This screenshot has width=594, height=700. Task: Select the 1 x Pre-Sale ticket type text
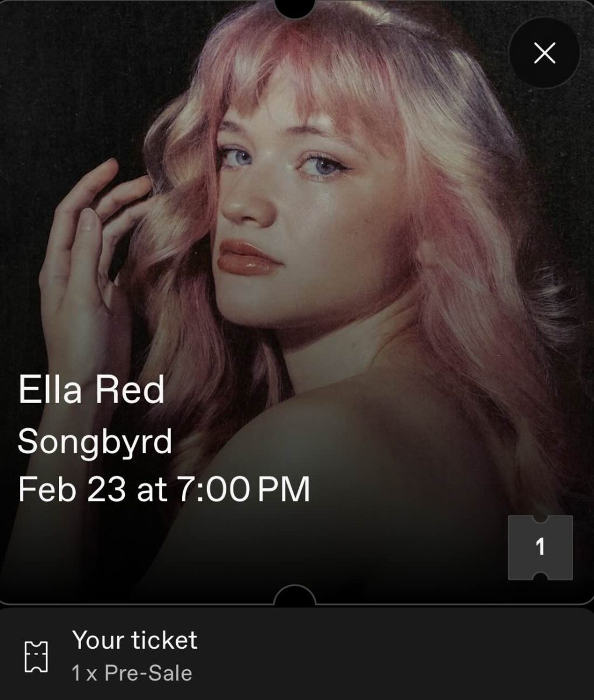132,673
